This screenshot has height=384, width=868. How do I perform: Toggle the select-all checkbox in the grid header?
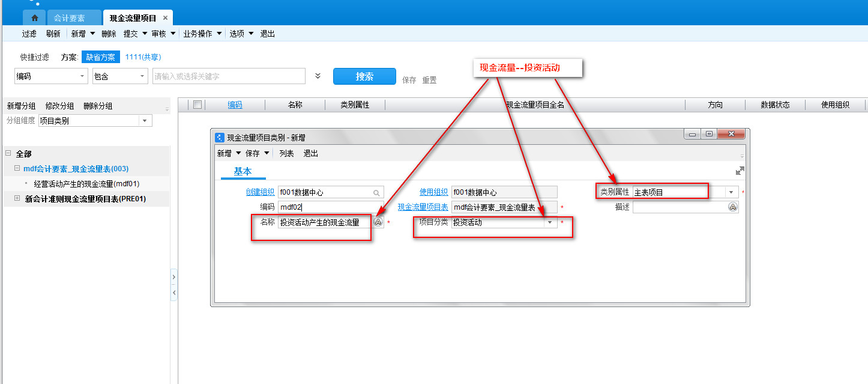point(197,105)
